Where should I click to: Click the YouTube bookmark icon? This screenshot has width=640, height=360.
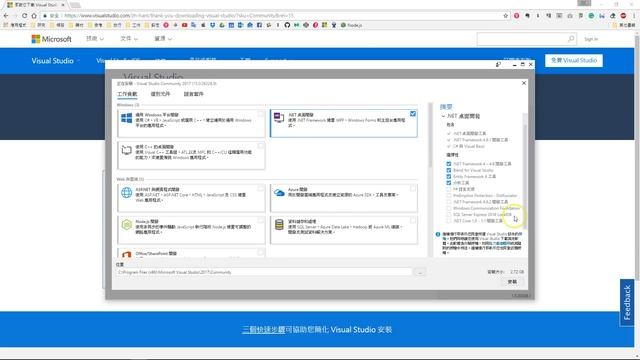[184, 25]
